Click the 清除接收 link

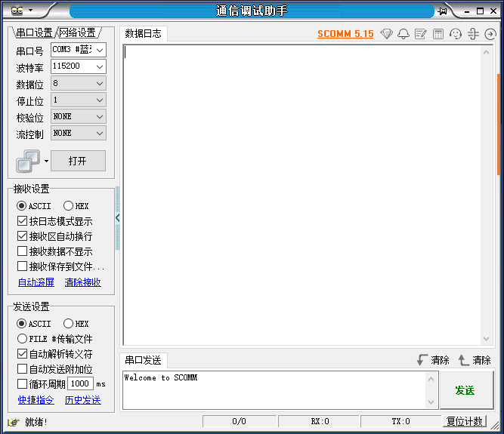[83, 282]
